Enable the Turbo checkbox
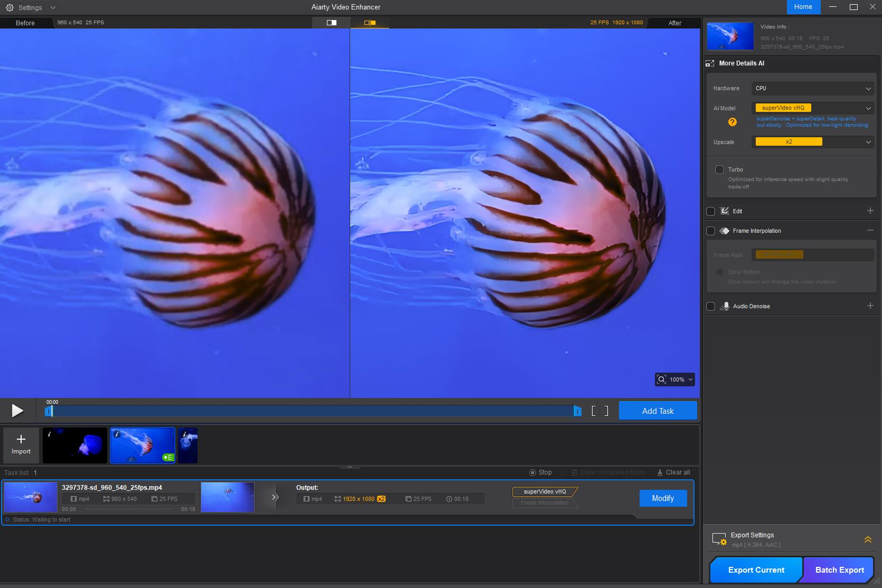Viewport: 882px width, 588px height. coord(719,169)
